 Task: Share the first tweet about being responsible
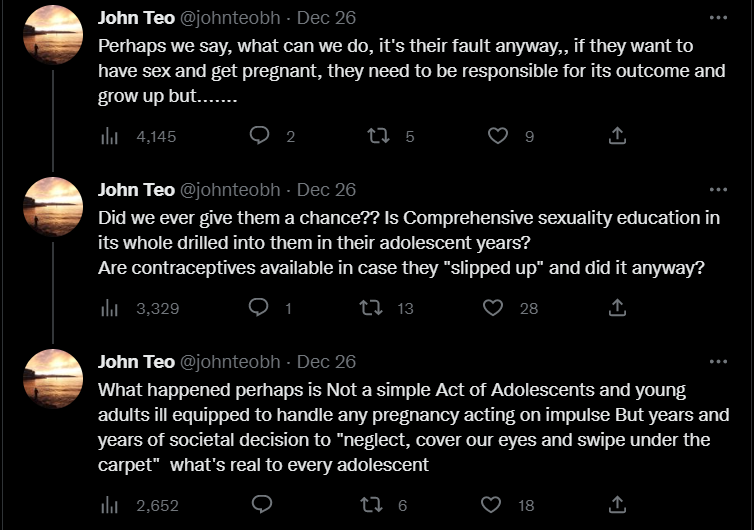click(x=618, y=136)
